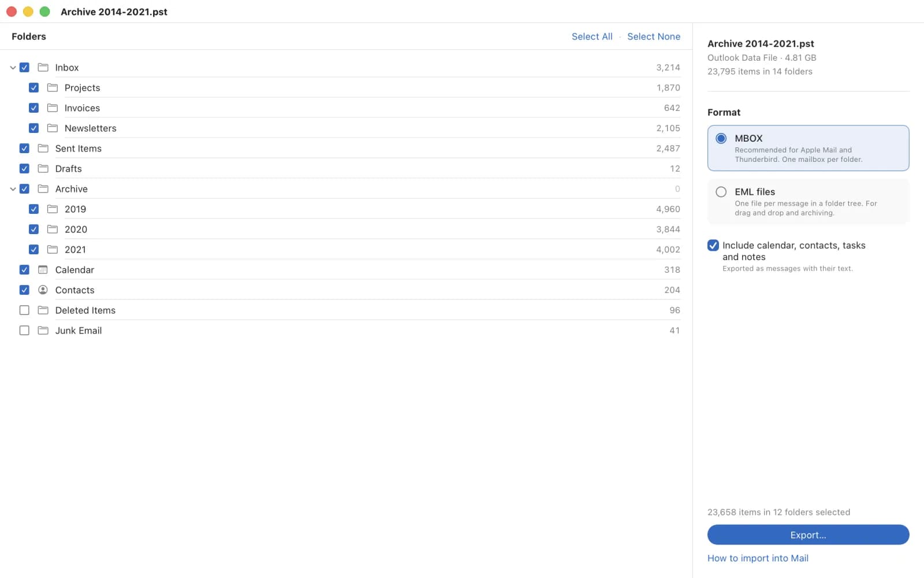Viewport: 924px width, 578px height.
Task: Uncheck the Newsletters checkbox
Action: pos(33,128)
